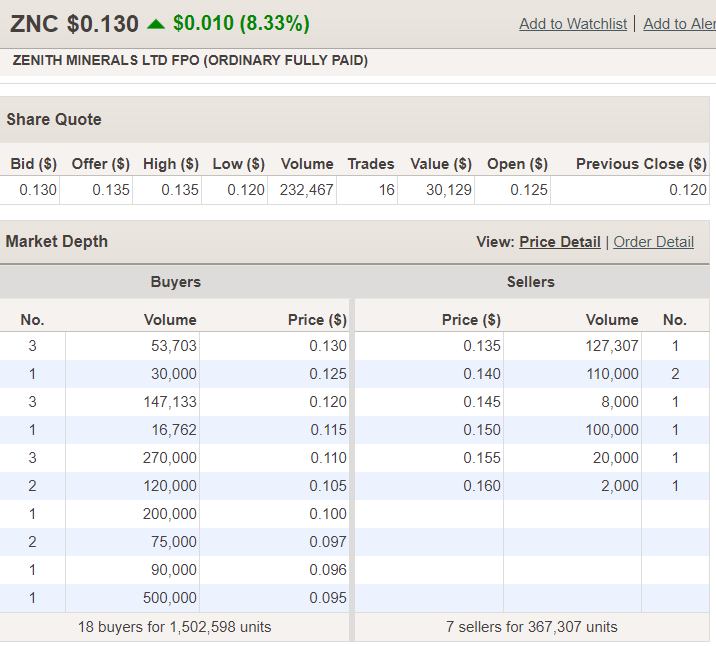Select buyer volume 120,000
Screen dimensions: 716x646
(x=170, y=486)
